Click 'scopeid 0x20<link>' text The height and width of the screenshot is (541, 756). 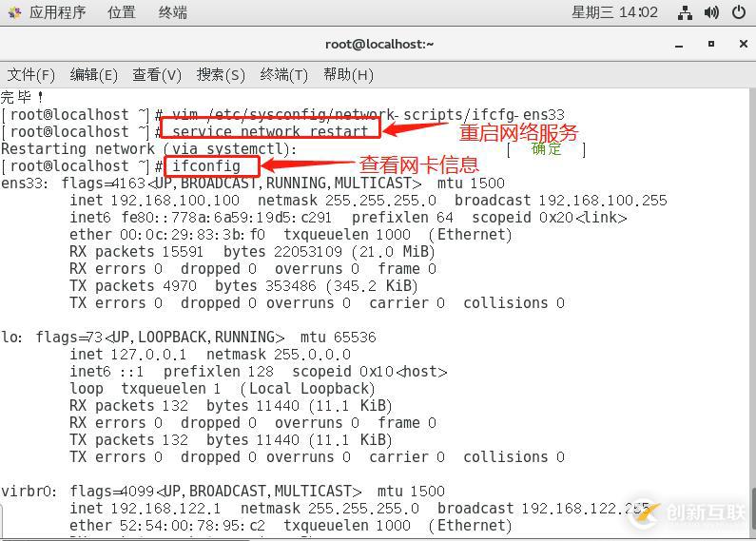[550, 218]
